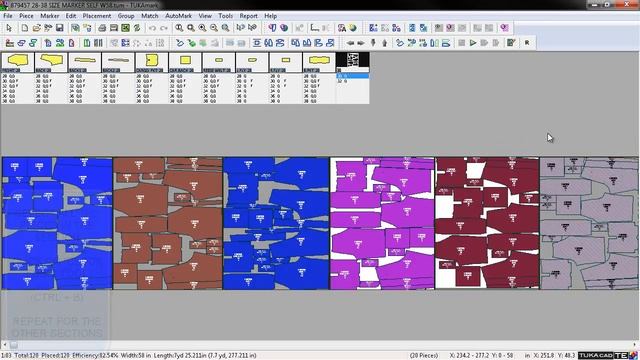Click the last magnifier icon in zoom group
The height and width of the screenshot is (360, 640).
click(x=225, y=28)
